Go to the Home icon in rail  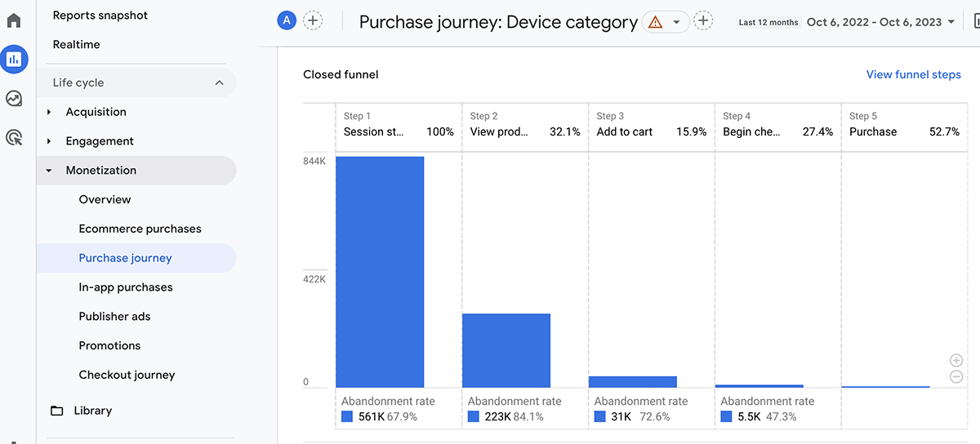pos(14,20)
